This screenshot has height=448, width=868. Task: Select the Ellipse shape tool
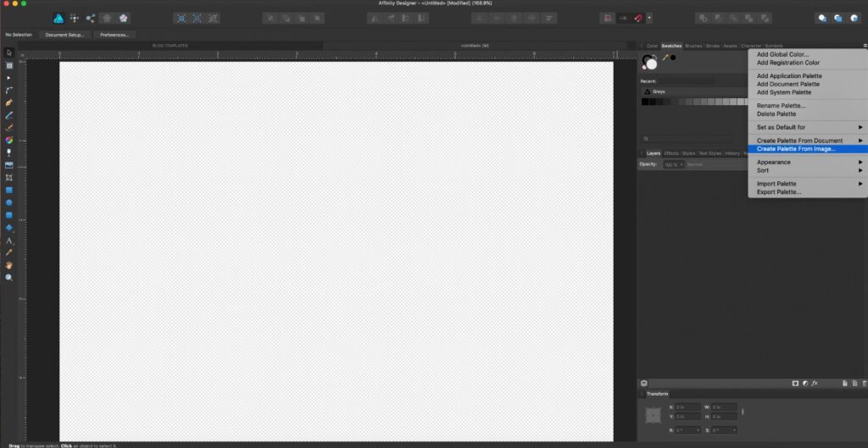coord(8,203)
